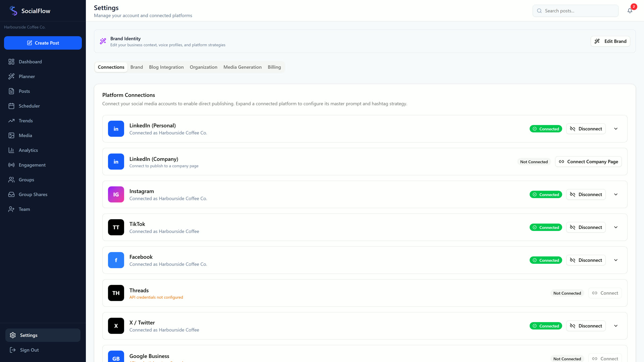644x362 pixels.
Task: Open Team page in sidebar
Action: point(43,209)
